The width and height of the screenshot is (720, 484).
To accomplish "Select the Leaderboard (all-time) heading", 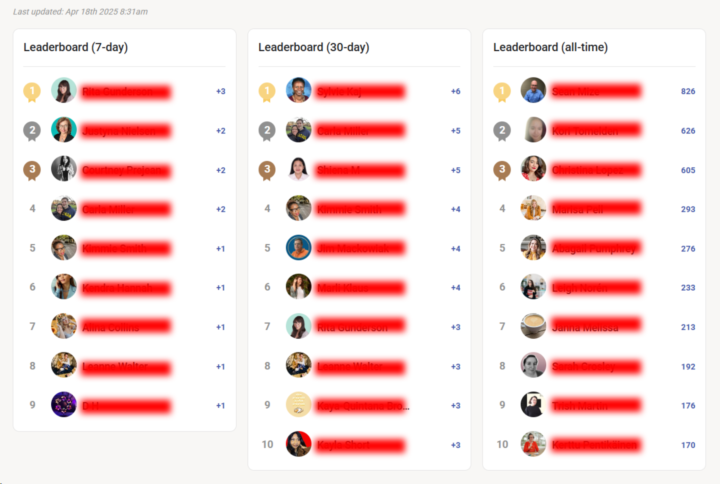I will (x=551, y=47).
